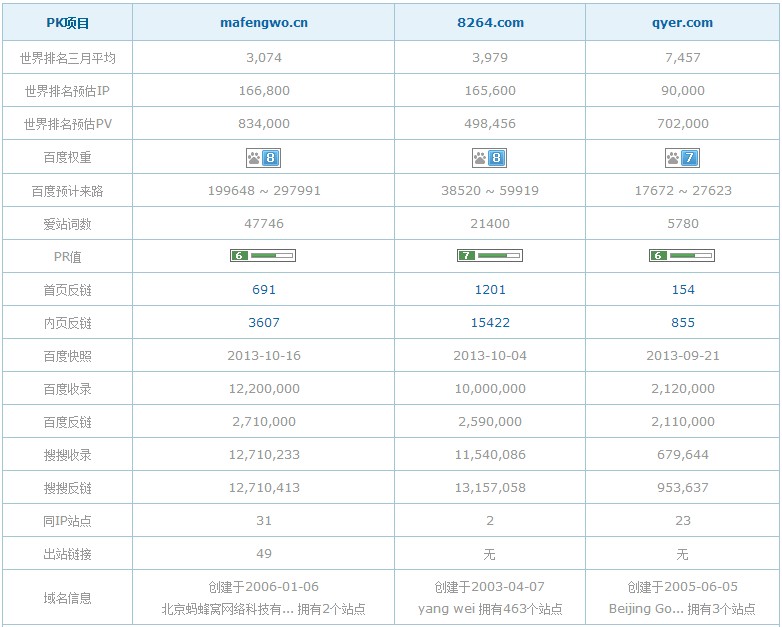782x627 pixels.
Task: Click Baidu weight 7 icon for qyer.com
Action: (x=682, y=158)
